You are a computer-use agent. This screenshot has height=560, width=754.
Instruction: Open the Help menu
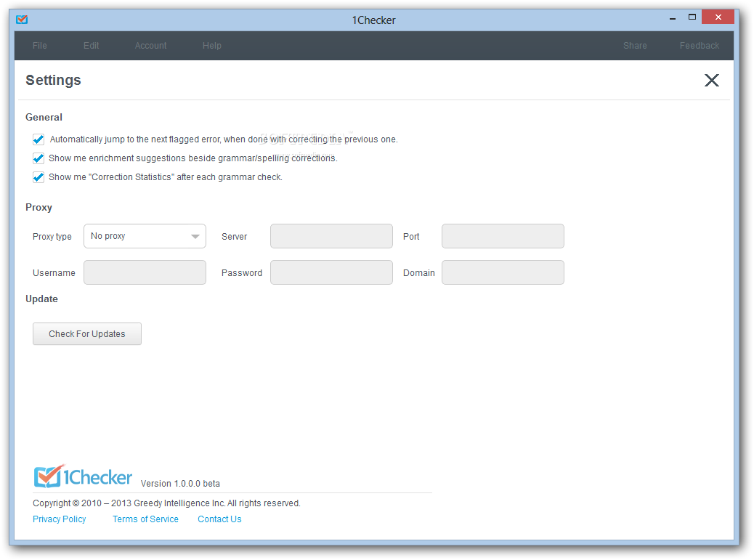tap(212, 46)
